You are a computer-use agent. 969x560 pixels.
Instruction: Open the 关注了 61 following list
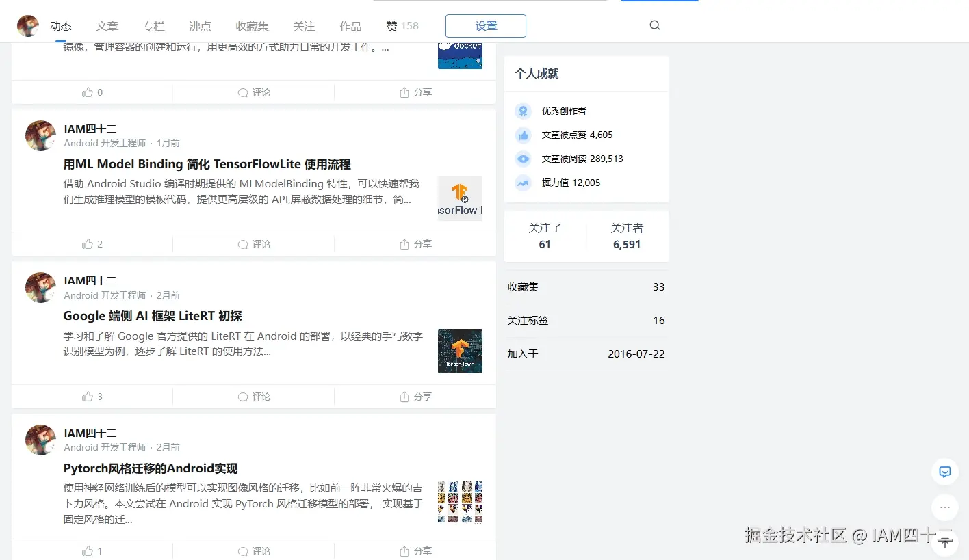[545, 236]
